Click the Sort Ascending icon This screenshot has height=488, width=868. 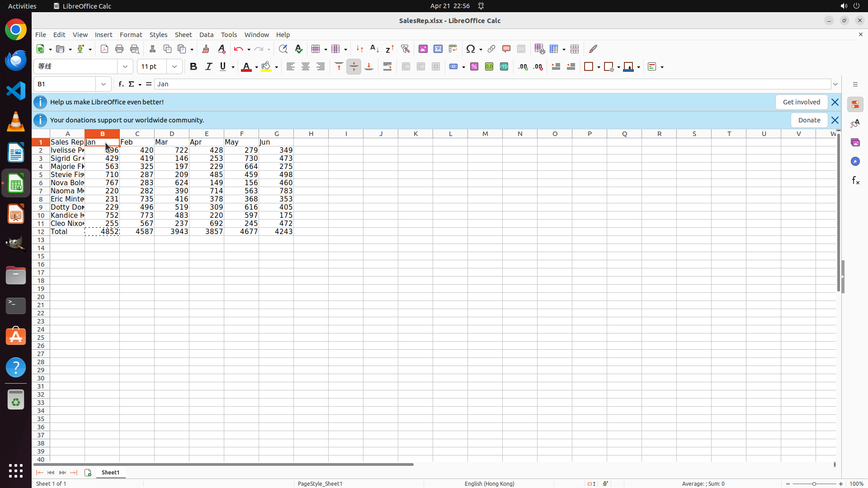pyautogui.click(x=374, y=49)
